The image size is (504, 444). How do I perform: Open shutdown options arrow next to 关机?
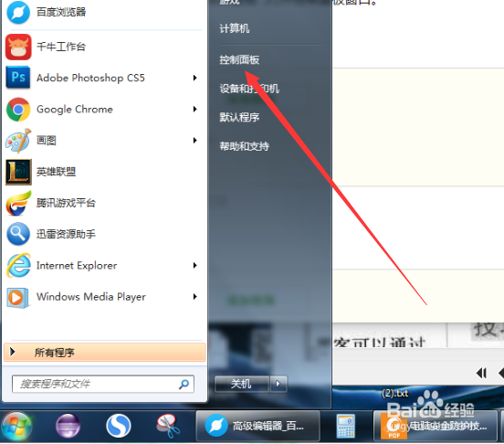pyautogui.click(x=278, y=384)
